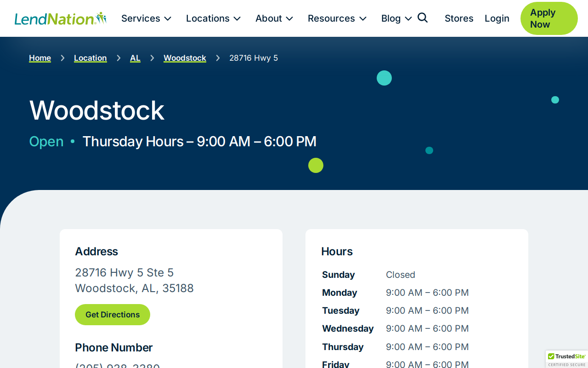The width and height of the screenshot is (588, 368).
Task: Follow the AL breadcrumb link
Action: click(135, 58)
